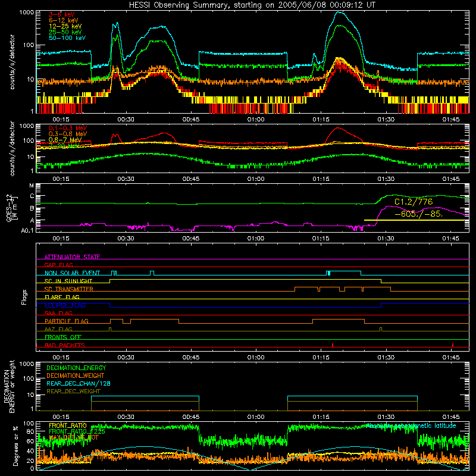Select the ATTENUATOR_STATE flag label

72,257
